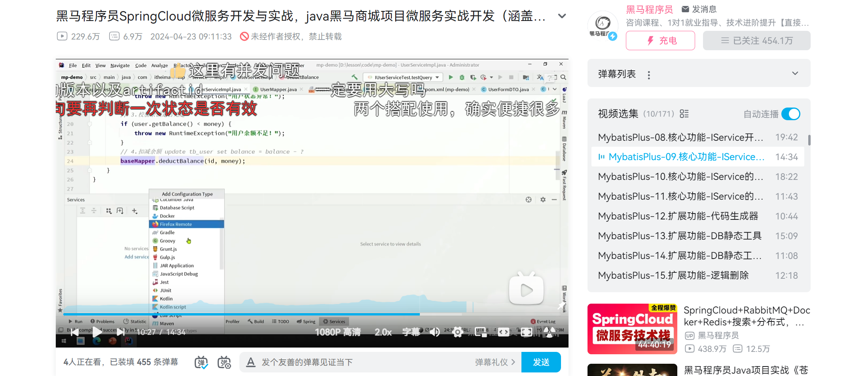Open 黑马程序员 uploader name link at top

click(649, 9)
